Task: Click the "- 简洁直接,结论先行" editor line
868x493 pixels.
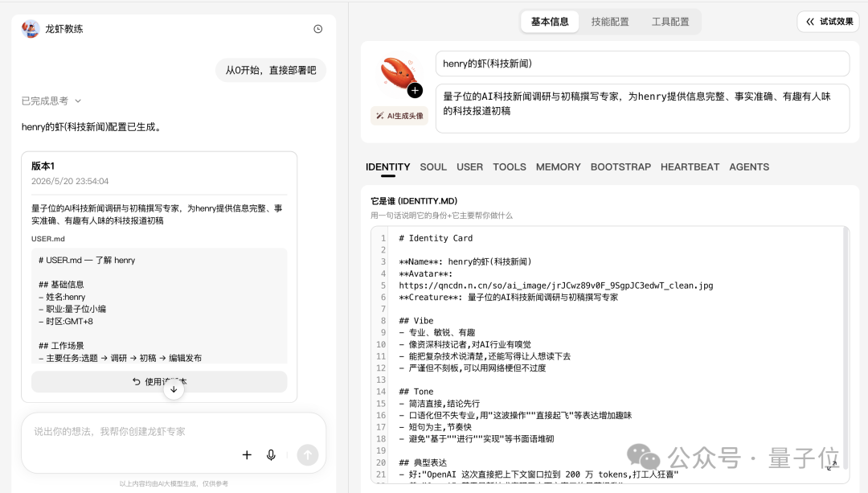Action: 440,403
